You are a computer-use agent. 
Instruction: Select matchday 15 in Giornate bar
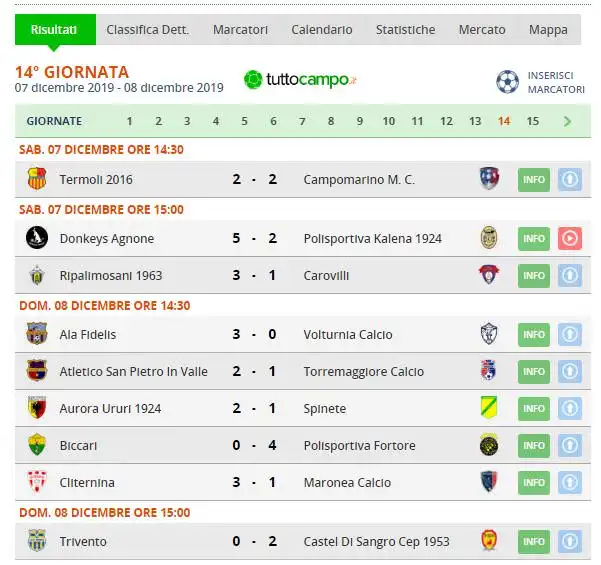533,122
